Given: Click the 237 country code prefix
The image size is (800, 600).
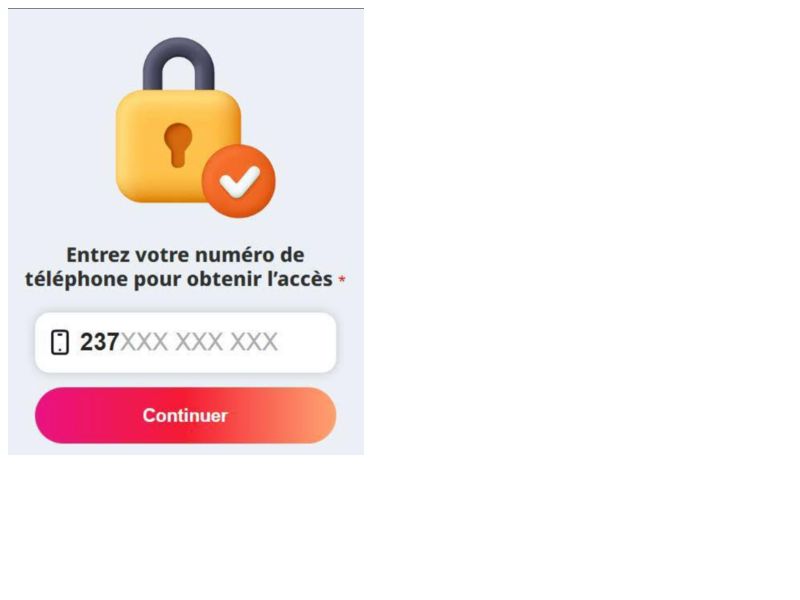Looking at the screenshot, I should [x=99, y=342].
